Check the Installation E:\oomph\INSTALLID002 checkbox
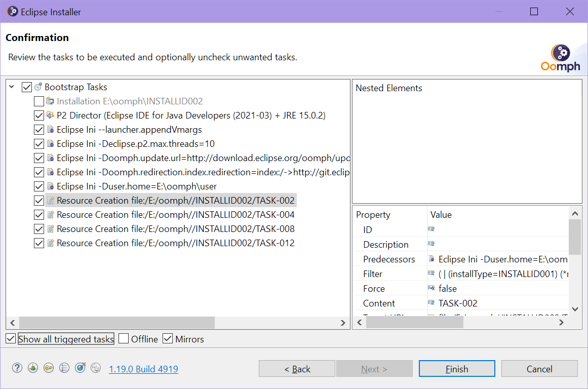This screenshot has height=389, width=588. pyautogui.click(x=38, y=101)
